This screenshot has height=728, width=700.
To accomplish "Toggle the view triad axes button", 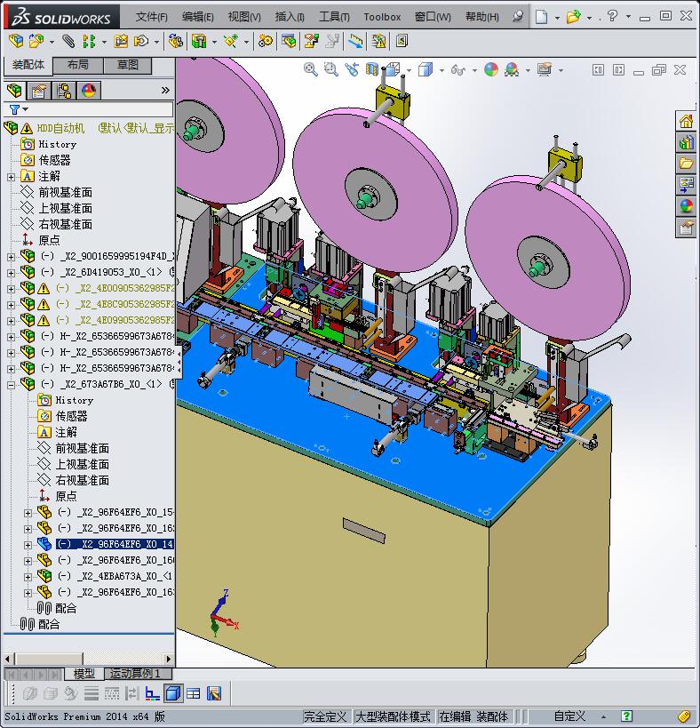I will click(x=152, y=693).
